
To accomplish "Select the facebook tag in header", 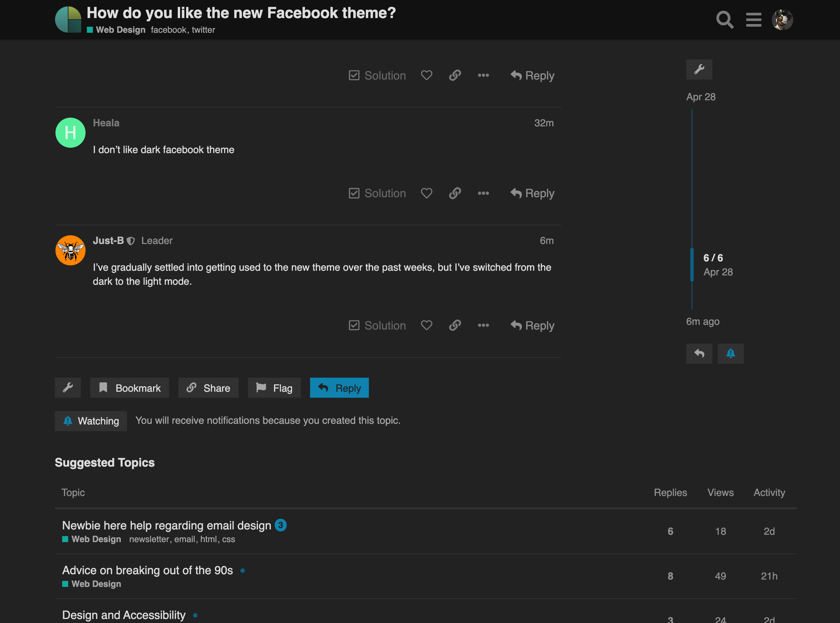I will click(168, 30).
